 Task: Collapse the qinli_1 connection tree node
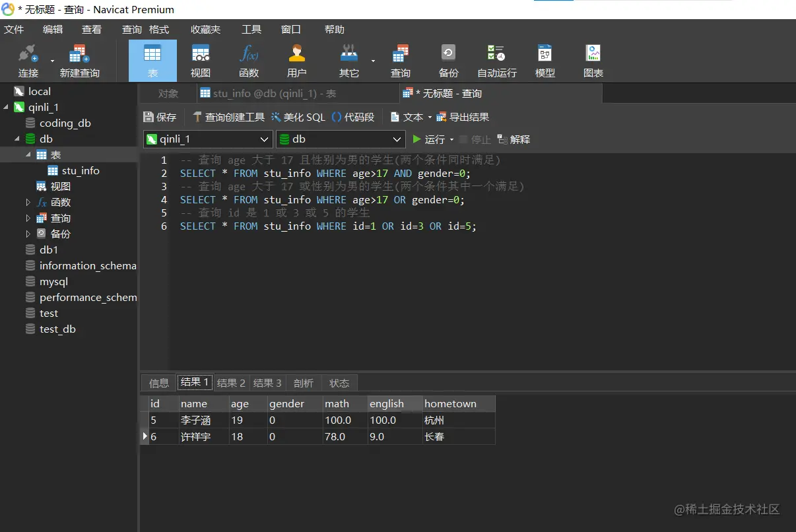pyautogui.click(x=6, y=108)
